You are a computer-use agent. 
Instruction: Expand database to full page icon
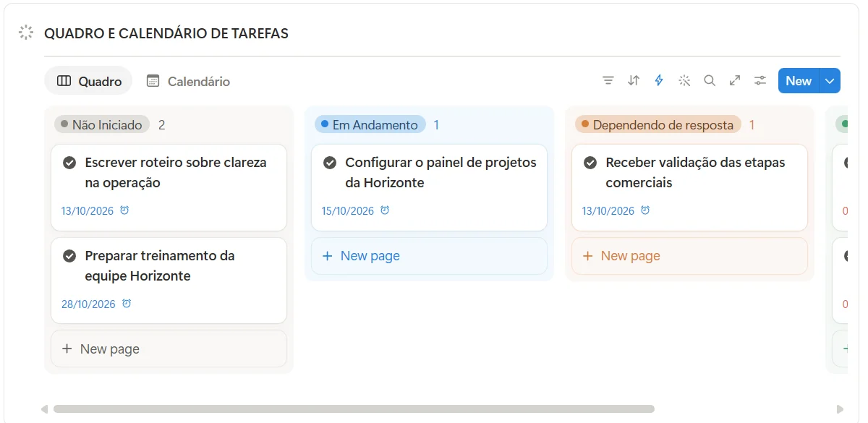pyautogui.click(x=735, y=81)
